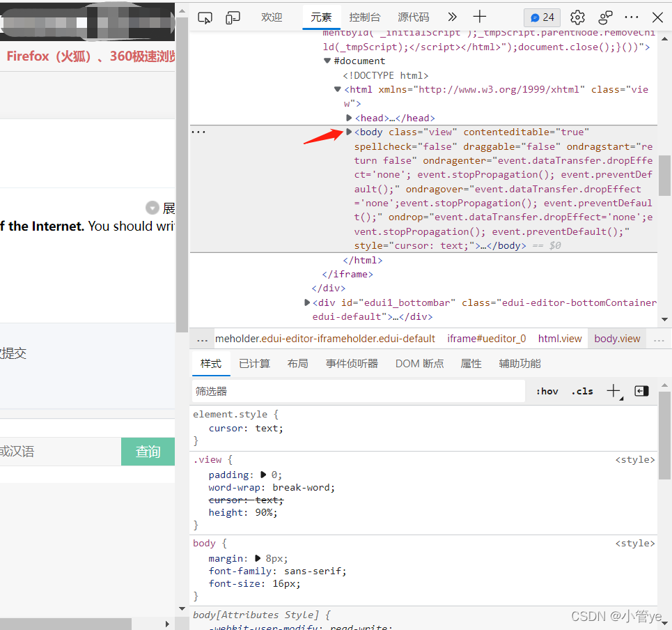Image resolution: width=672 pixels, height=630 pixels.
Task: Open the 布局 pane tab
Action: (x=297, y=364)
